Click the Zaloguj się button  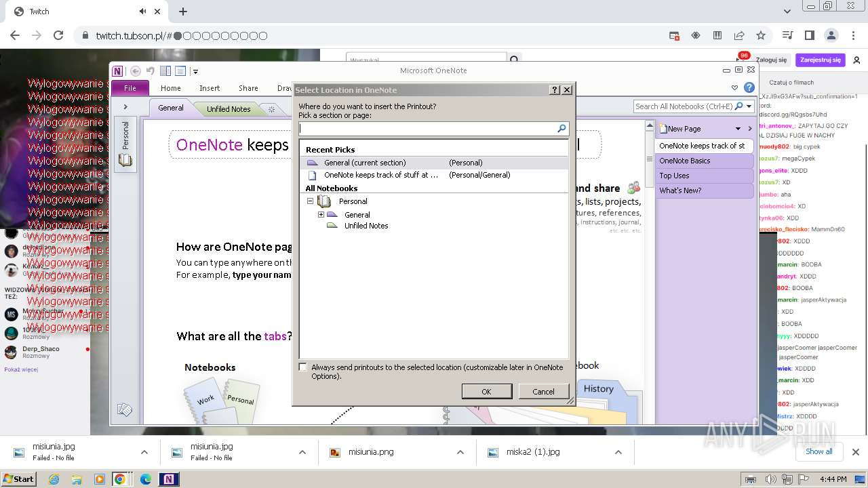771,60
